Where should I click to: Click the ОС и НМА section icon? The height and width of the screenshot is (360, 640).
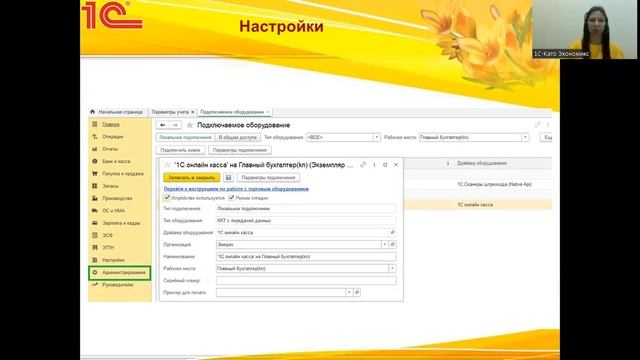point(95,211)
